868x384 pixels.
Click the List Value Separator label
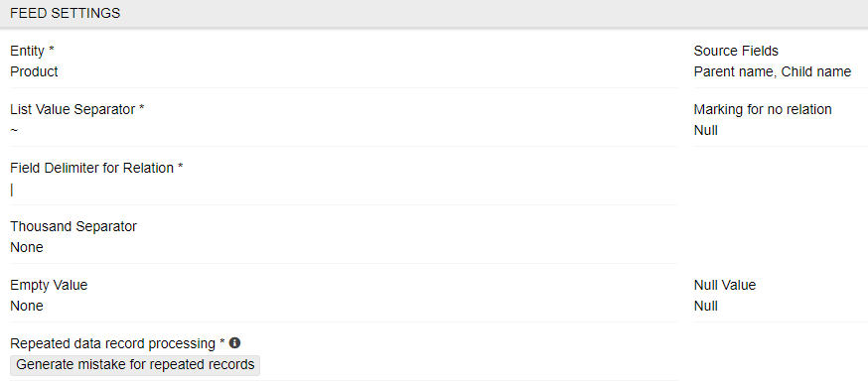(x=77, y=109)
